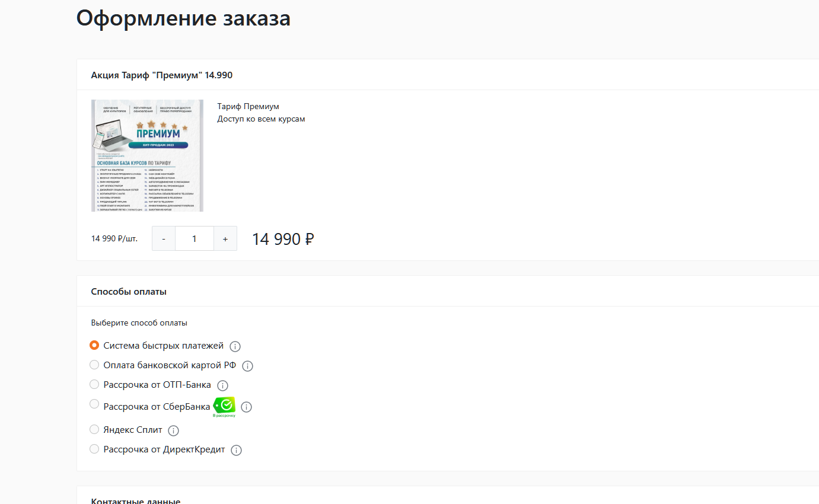
Task: Open info icon for Рассрочка от ДиректКредит
Action: [x=236, y=450]
